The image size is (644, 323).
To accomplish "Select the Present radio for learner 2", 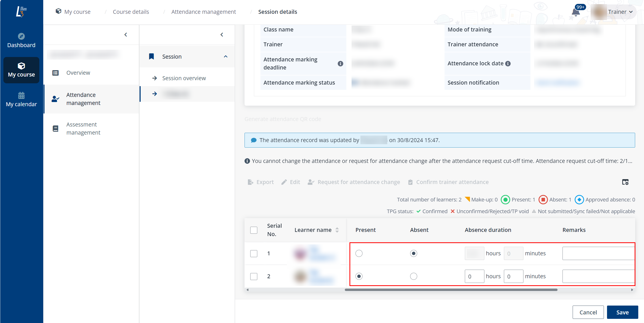I will coord(359,276).
